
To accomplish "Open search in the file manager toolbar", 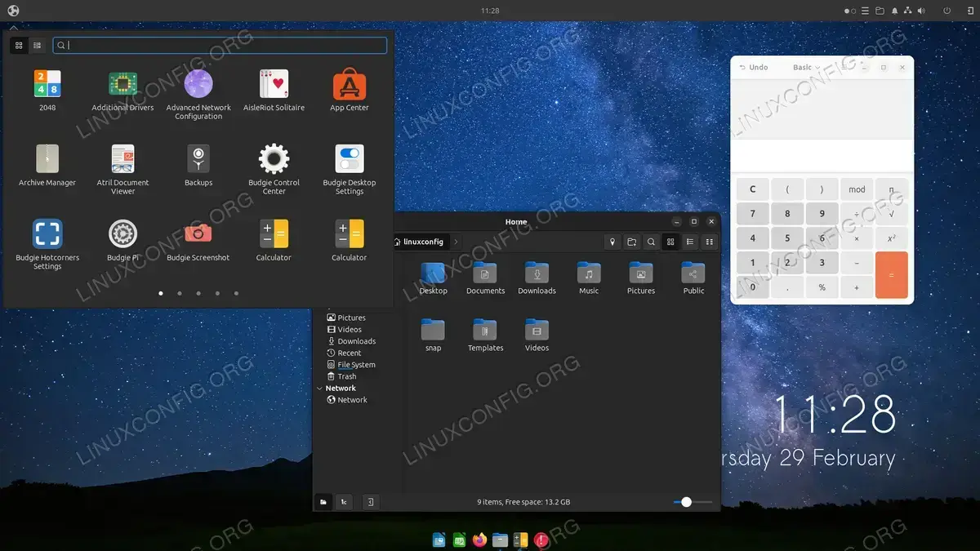I will (651, 242).
